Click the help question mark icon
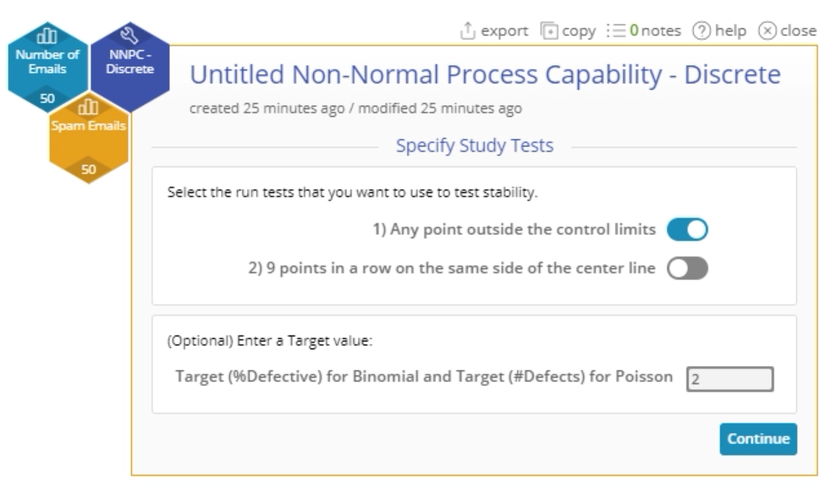This screenshot has width=837, height=504. tap(701, 31)
